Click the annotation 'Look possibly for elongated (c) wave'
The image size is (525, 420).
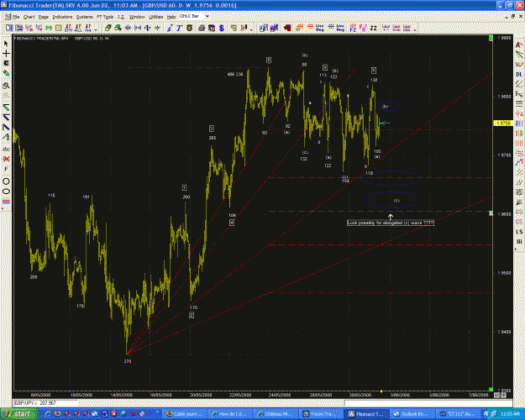coord(391,223)
